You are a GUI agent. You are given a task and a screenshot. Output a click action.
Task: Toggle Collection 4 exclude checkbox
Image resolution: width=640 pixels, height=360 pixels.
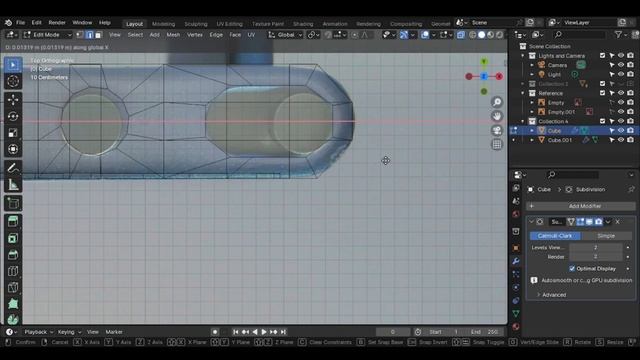tap(602, 121)
